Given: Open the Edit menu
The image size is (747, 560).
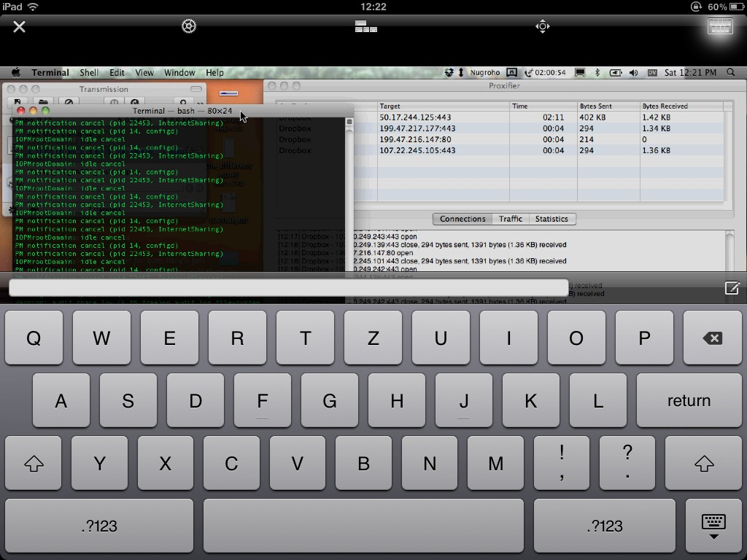Looking at the screenshot, I should (117, 72).
